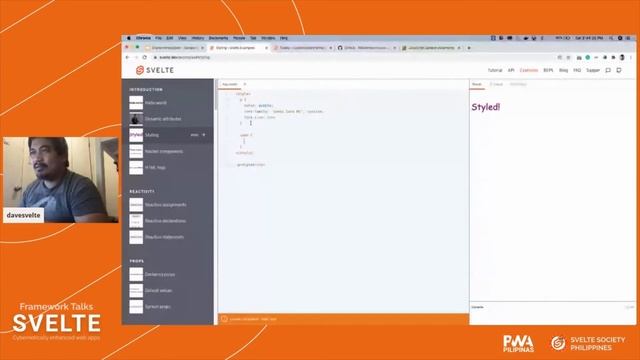The width and height of the screenshot is (640, 360).
Task: Select the Default values example
Action: [168, 291]
